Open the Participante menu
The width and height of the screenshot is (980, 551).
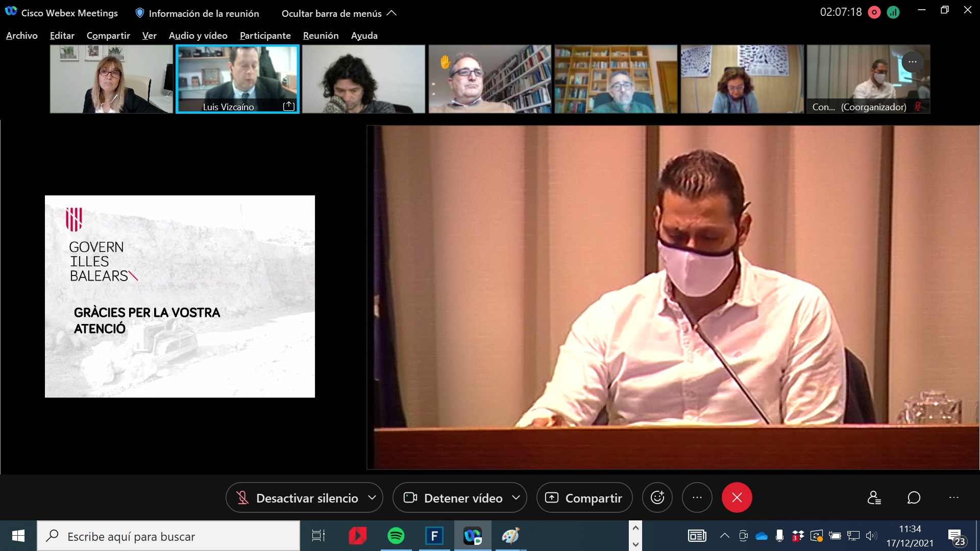pos(265,36)
